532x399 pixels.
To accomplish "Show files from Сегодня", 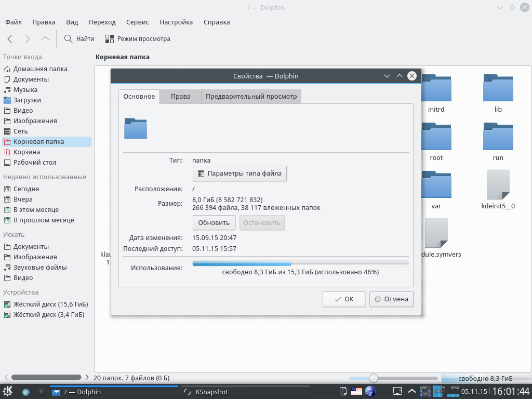I will tap(46, 189).
